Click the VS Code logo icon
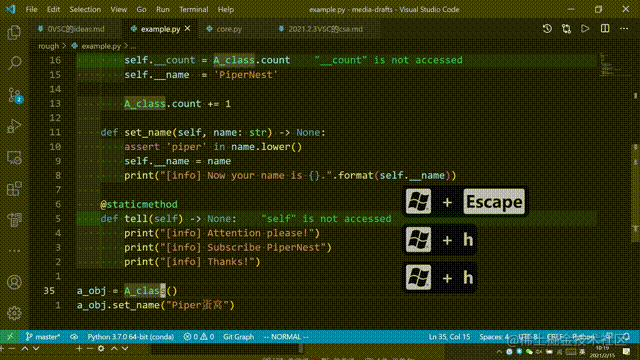The width and height of the screenshot is (640, 360). click(x=11, y=9)
